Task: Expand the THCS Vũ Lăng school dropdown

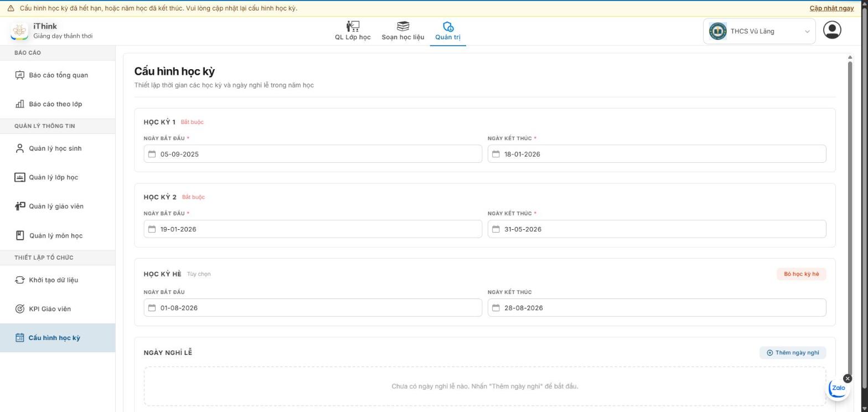Action: [x=759, y=32]
